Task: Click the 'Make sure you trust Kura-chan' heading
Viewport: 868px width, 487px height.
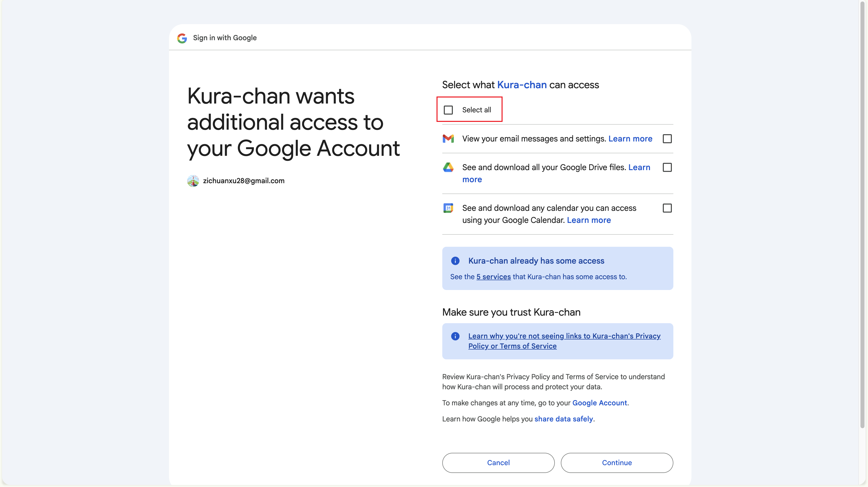Action: (x=512, y=312)
